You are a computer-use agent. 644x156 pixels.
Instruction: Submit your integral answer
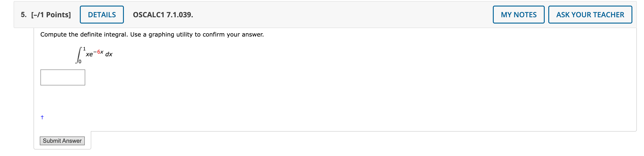(x=62, y=141)
